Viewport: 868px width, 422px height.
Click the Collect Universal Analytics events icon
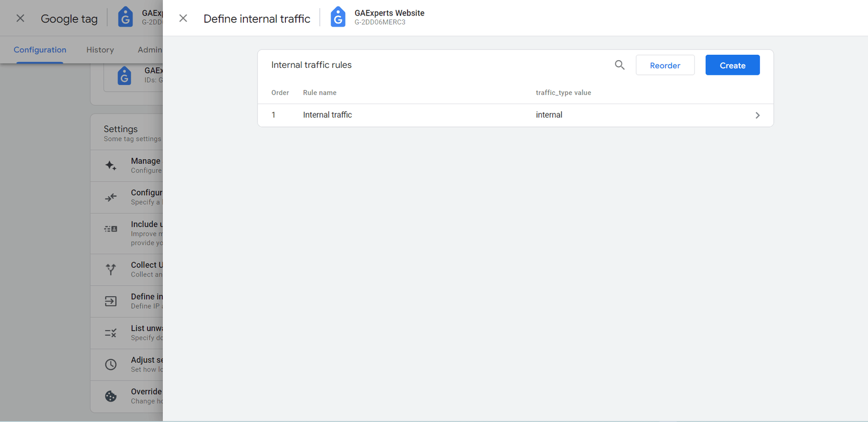pyautogui.click(x=111, y=270)
